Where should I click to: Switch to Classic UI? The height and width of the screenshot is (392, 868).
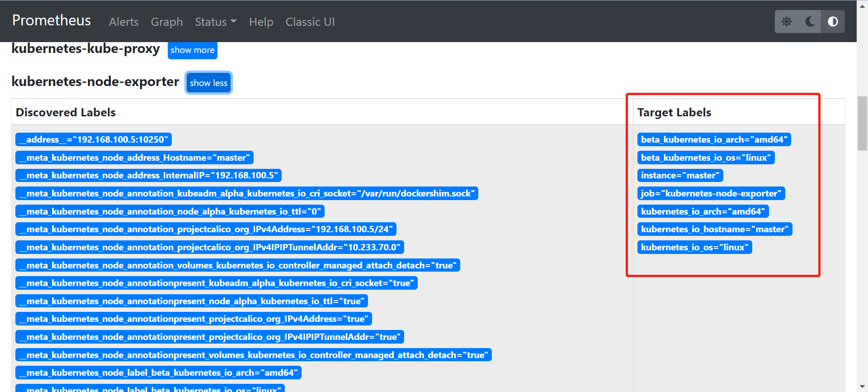tap(310, 22)
